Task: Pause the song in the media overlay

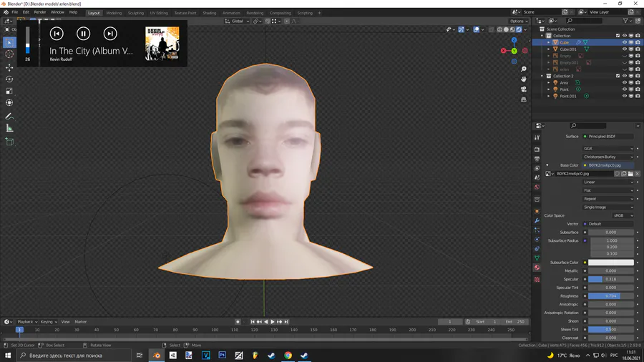Action: point(83,34)
